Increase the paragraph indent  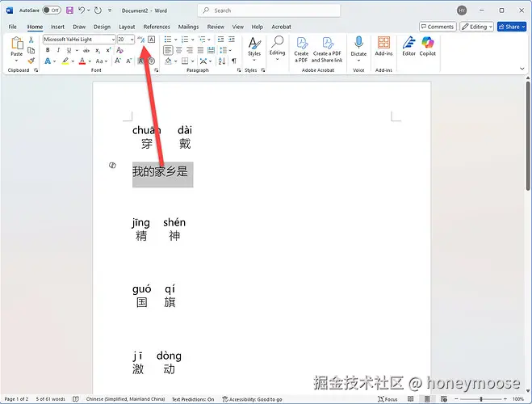click(232, 40)
